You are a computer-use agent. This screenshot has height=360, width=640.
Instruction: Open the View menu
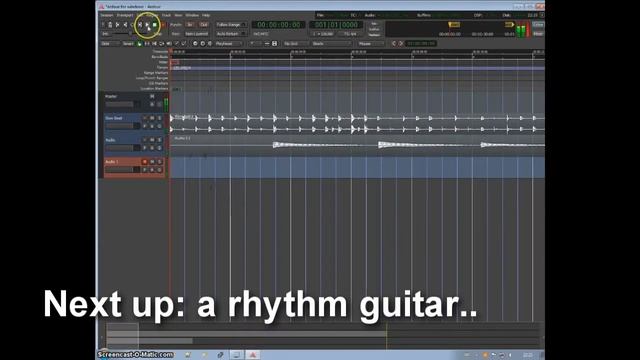click(x=178, y=16)
